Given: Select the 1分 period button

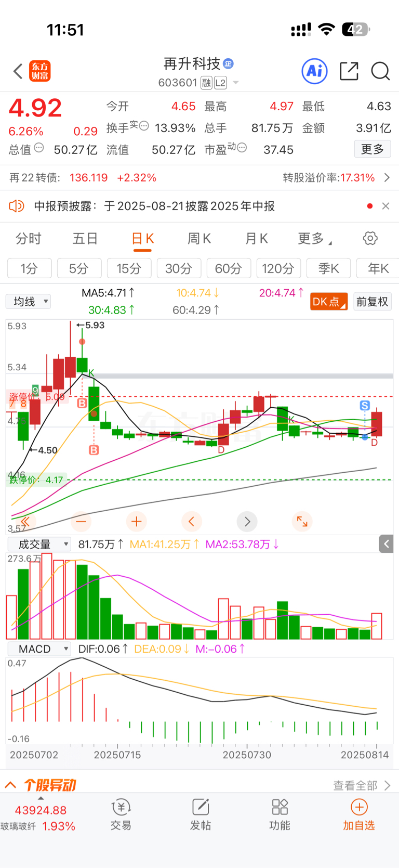Looking at the screenshot, I should pos(30,268).
